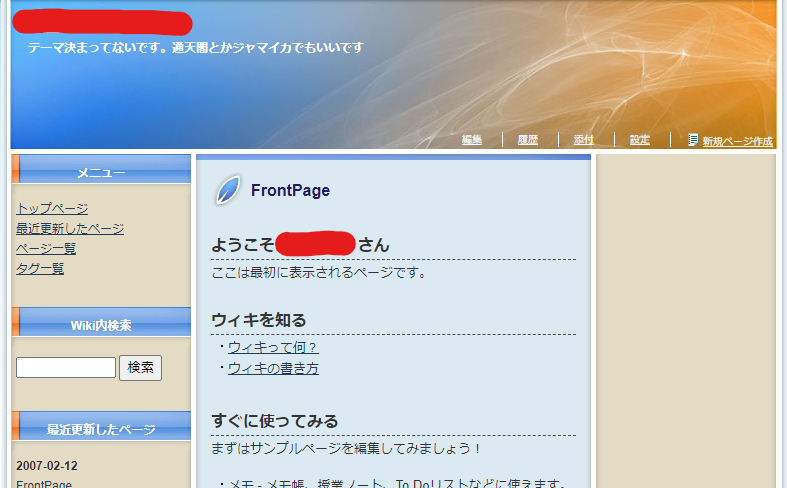This screenshot has width=787, height=488.
Task: Click the FrontPage page title
Action: click(x=290, y=190)
